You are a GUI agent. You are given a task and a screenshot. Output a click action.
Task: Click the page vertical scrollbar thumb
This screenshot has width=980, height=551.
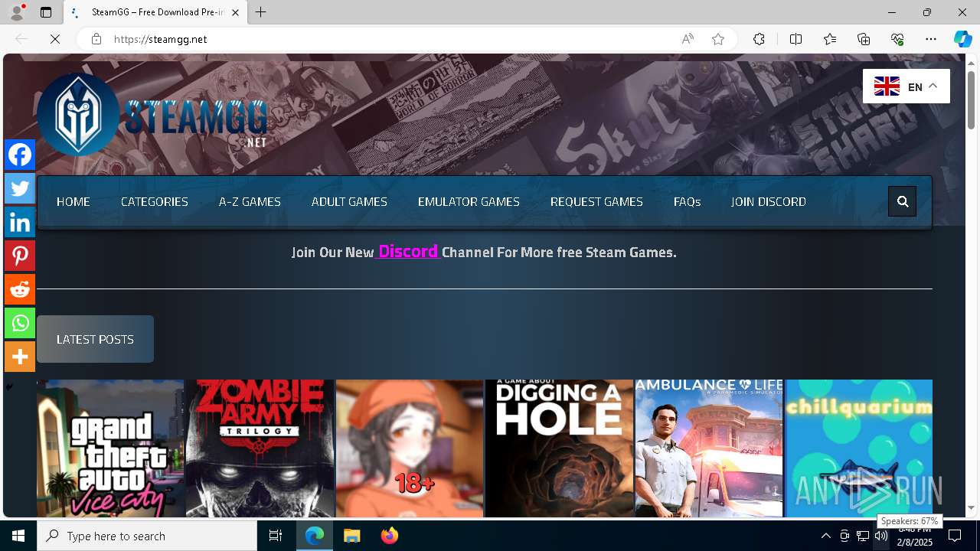point(971,99)
